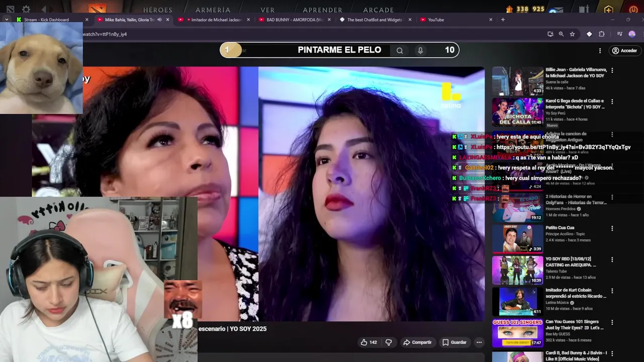Click video title escenario | YO SOY 2025
The width and height of the screenshot is (644, 362).
(x=232, y=329)
